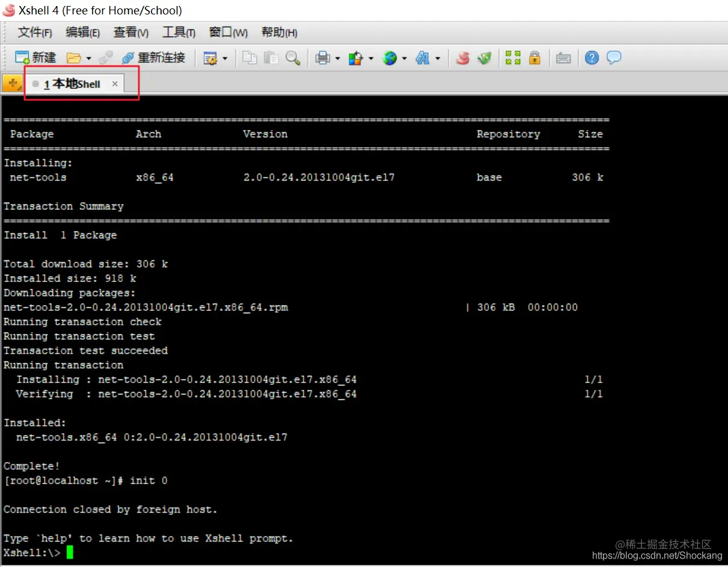The height and width of the screenshot is (567, 728).
Task: Expand the Color Scheme dropdown arrow
Action: click(371, 58)
